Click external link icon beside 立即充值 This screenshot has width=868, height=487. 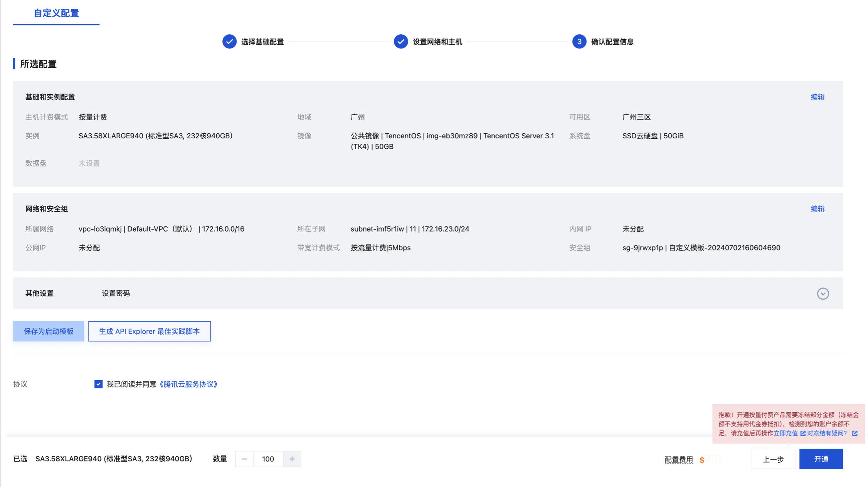tap(803, 433)
